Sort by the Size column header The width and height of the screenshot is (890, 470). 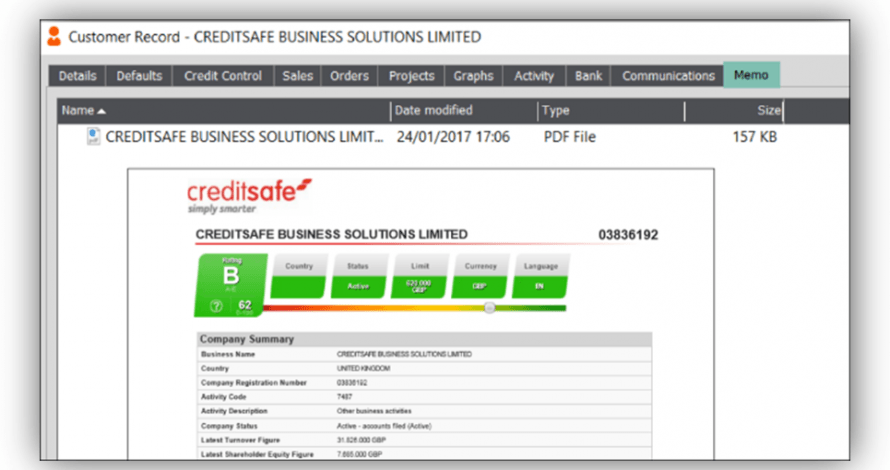(x=734, y=111)
